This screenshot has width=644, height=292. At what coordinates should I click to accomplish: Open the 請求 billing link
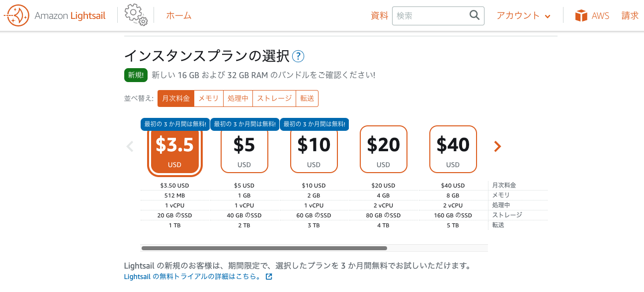pyautogui.click(x=630, y=16)
